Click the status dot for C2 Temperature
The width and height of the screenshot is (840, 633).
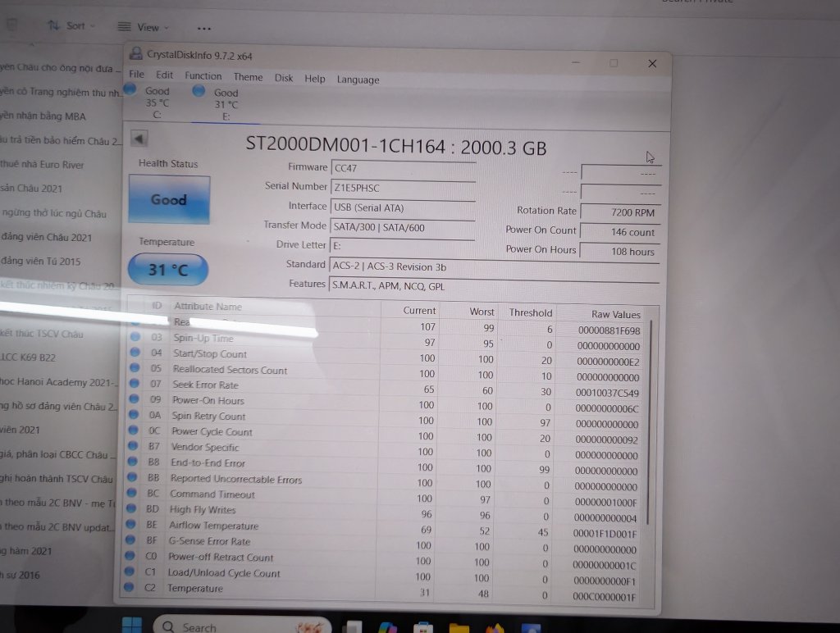(x=128, y=586)
